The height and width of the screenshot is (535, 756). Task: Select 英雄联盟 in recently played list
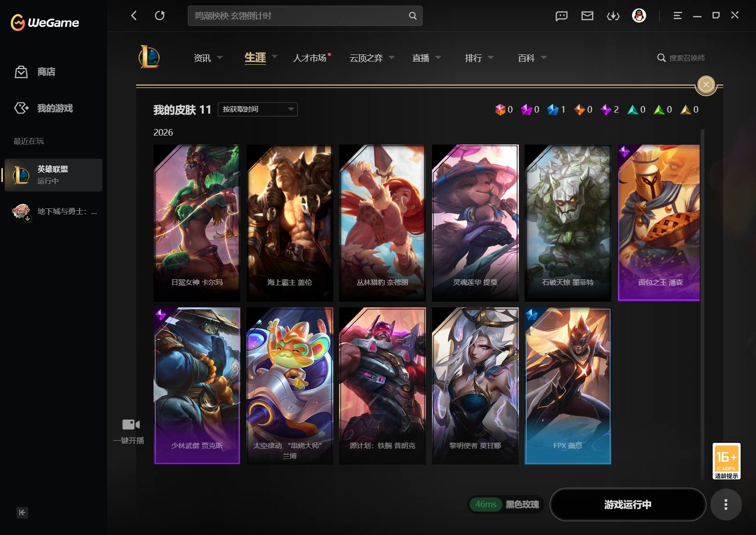click(54, 175)
